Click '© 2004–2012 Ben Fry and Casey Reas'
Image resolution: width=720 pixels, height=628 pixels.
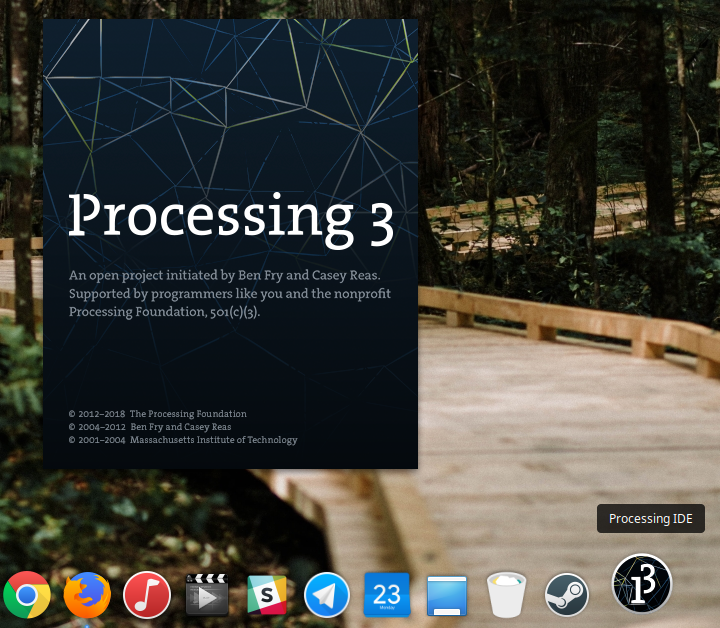150,426
